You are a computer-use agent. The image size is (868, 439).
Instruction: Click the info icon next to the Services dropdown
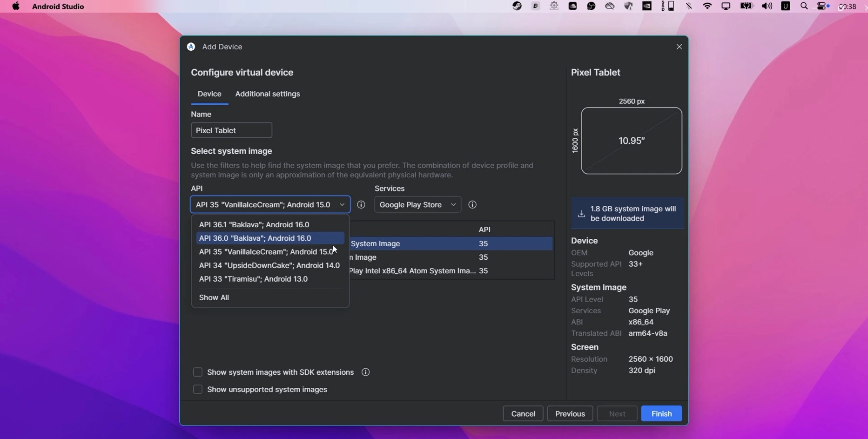pyautogui.click(x=472, y=205)
